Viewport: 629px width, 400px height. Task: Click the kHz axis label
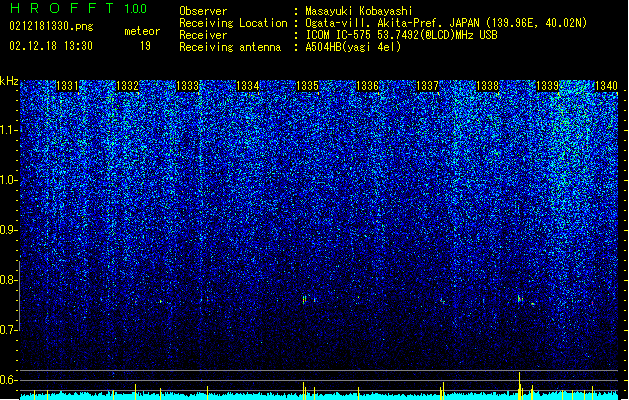click(x=9, y=81)
